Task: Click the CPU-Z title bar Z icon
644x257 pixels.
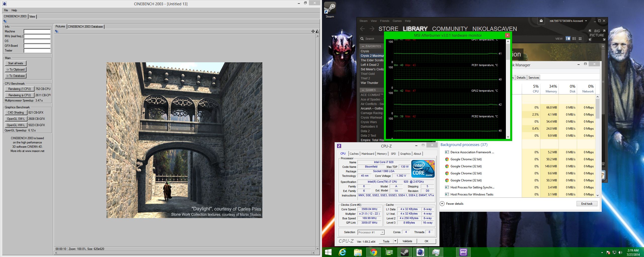Action: pyautogui.click(x=339, y=146)
